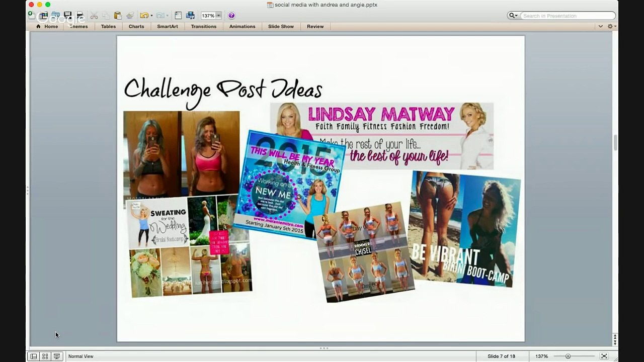Copy selection with the Copy icon
The width and height of the screenshot is (644, 362).
(x=106, y=16)
